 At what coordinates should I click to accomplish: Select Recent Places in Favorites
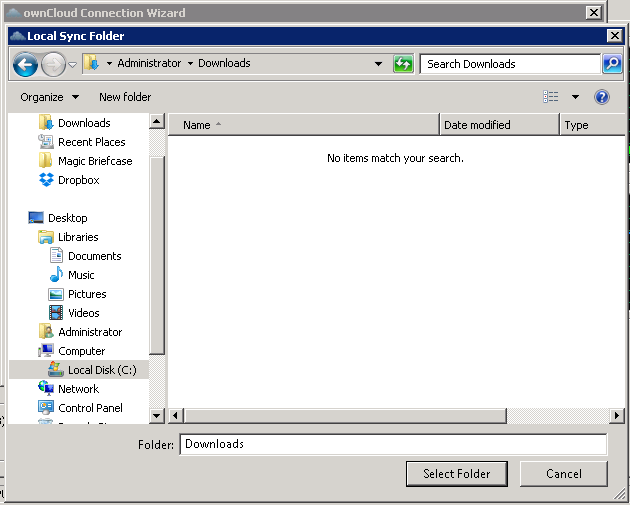pos(91,142)
